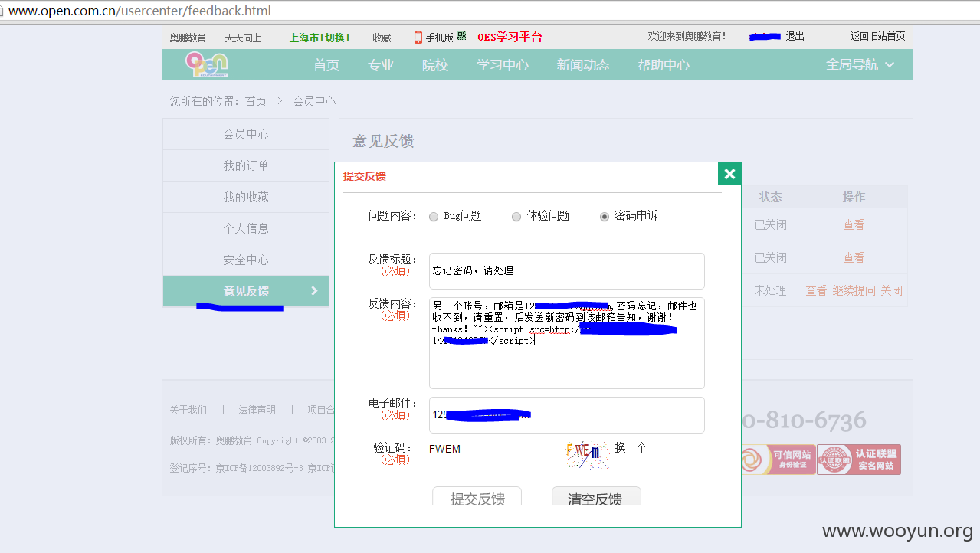Click 查看 in the 未处理 row
This screenshot has width=980, height=553.
point(816,291)
